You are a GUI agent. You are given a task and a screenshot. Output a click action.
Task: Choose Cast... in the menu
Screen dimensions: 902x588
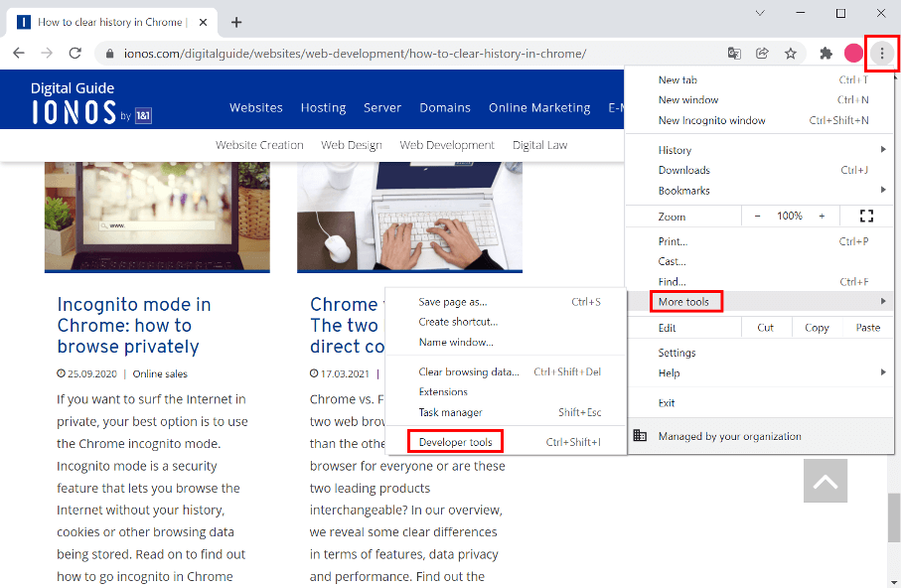click(x=759, y=262)
